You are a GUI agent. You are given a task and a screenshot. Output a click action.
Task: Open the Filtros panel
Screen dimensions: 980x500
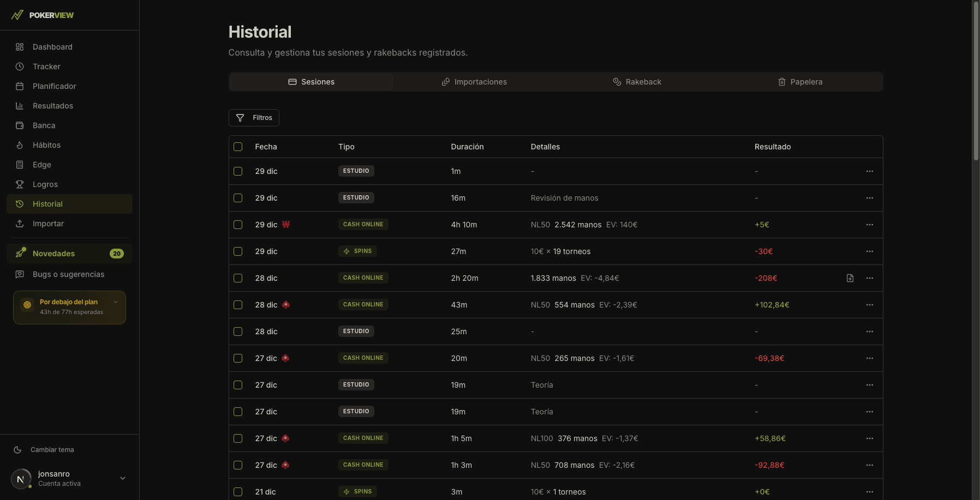point(254,117)
